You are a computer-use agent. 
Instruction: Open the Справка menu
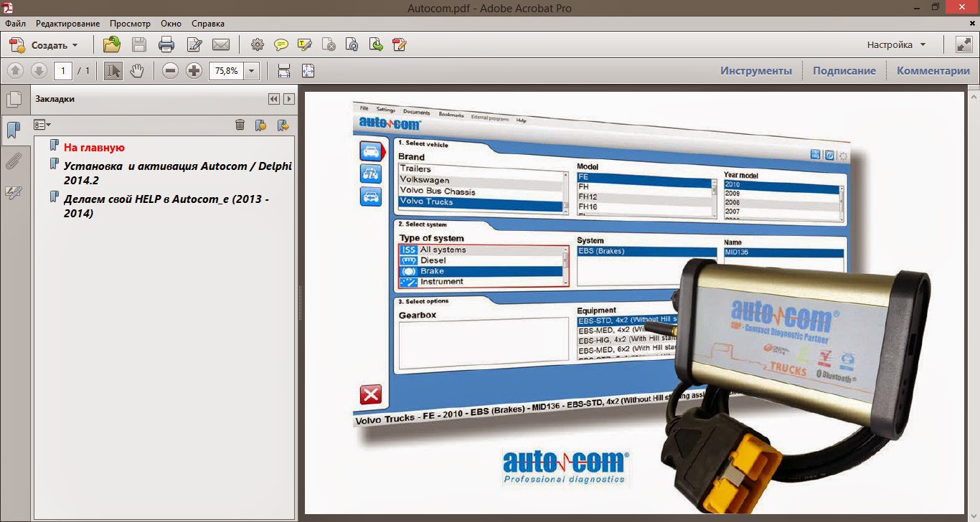coord(208,24)
